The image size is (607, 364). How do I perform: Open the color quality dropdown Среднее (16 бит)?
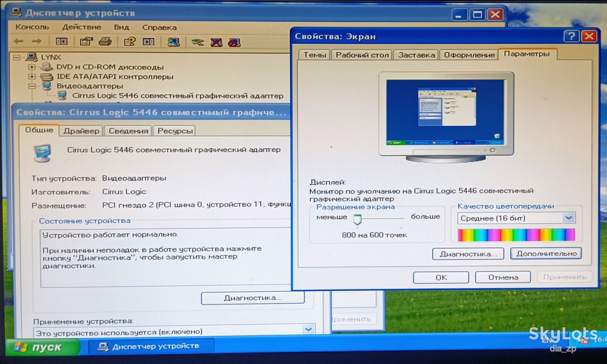(569, 218)
